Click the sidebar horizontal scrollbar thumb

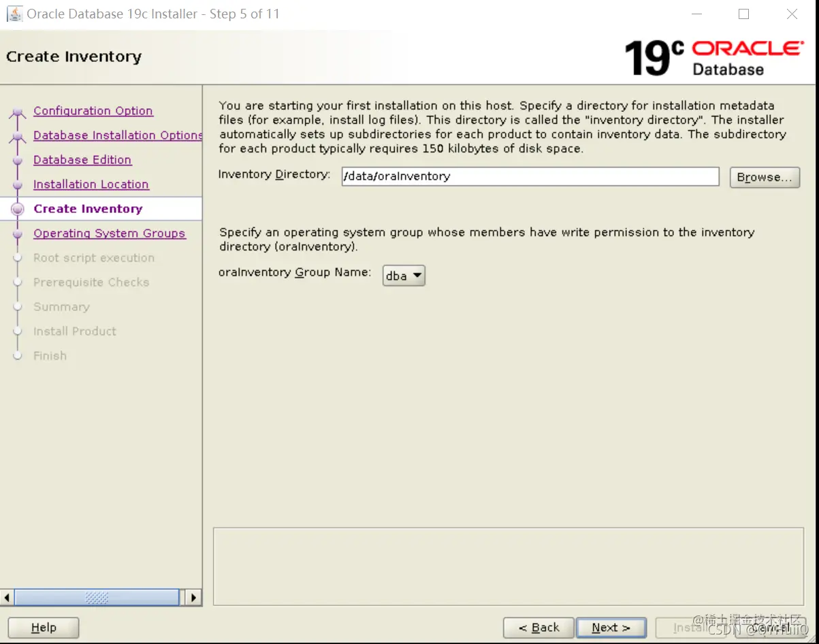click(97, 598)
